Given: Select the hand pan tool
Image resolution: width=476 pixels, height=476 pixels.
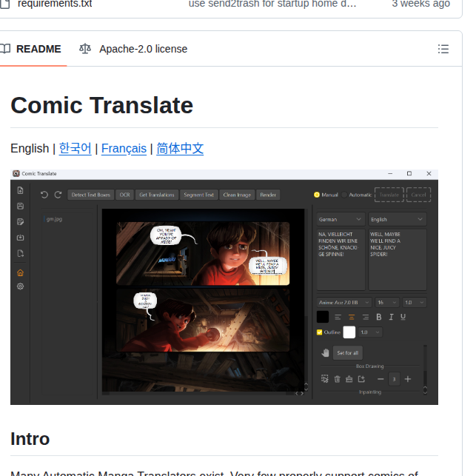Looking at the screenshot, I should [x=325, y=353].
